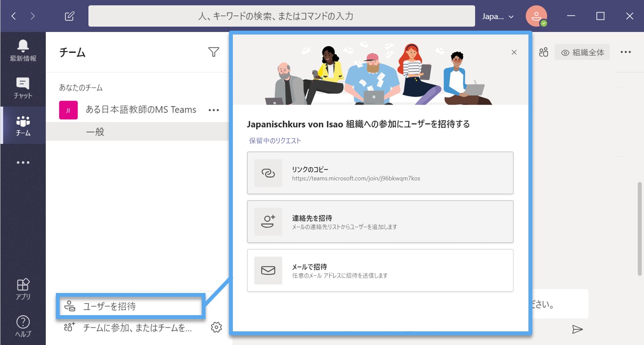Select チーム in the left rail
Image resolution: width=644 pixels, height=345 pixels.
[x=23, y=125]
